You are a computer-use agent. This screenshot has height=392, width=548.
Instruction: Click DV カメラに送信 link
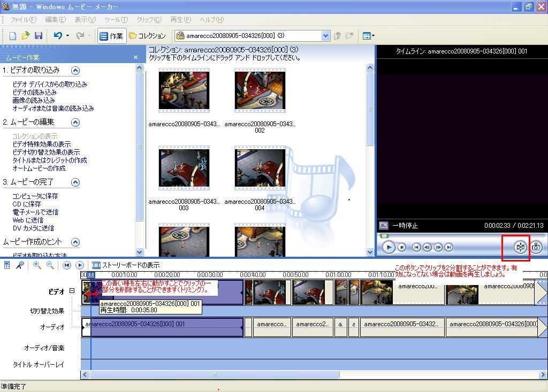[x=33, y=228]
